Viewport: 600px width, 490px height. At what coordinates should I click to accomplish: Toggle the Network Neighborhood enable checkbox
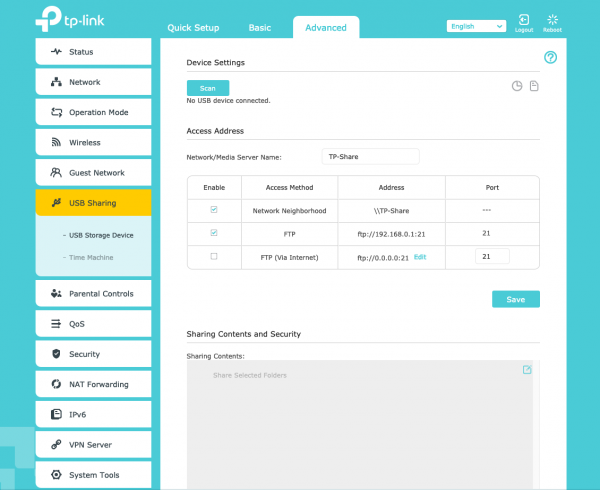(211, 210)
